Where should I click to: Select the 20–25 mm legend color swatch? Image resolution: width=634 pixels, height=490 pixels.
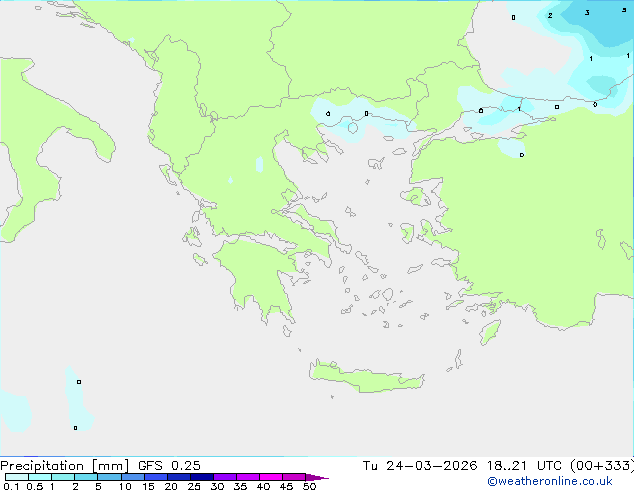(179, 477)
